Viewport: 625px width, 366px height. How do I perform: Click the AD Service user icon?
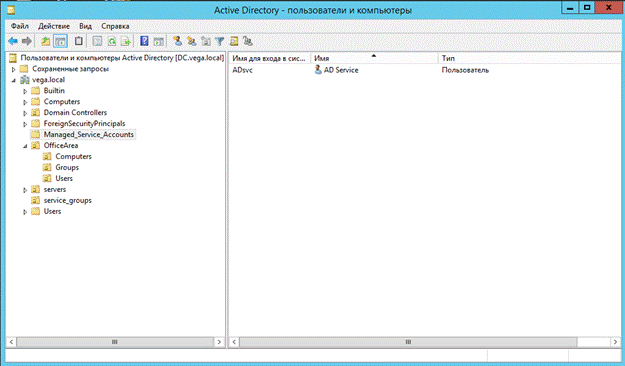(318, 70)
